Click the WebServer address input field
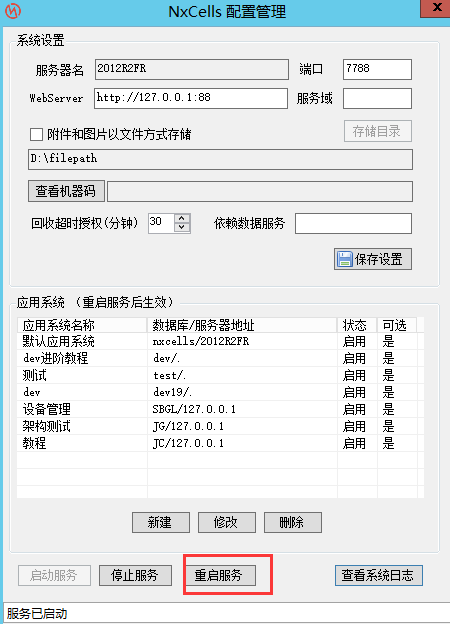Screen dimensions: 450x624 point(191,98)
